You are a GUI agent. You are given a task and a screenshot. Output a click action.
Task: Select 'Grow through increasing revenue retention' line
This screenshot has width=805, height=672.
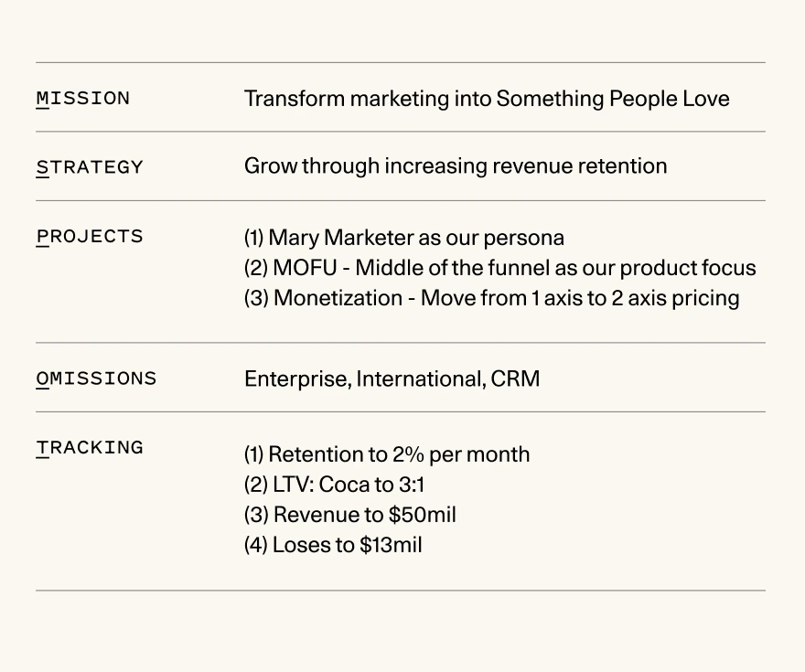click(456, 166)
